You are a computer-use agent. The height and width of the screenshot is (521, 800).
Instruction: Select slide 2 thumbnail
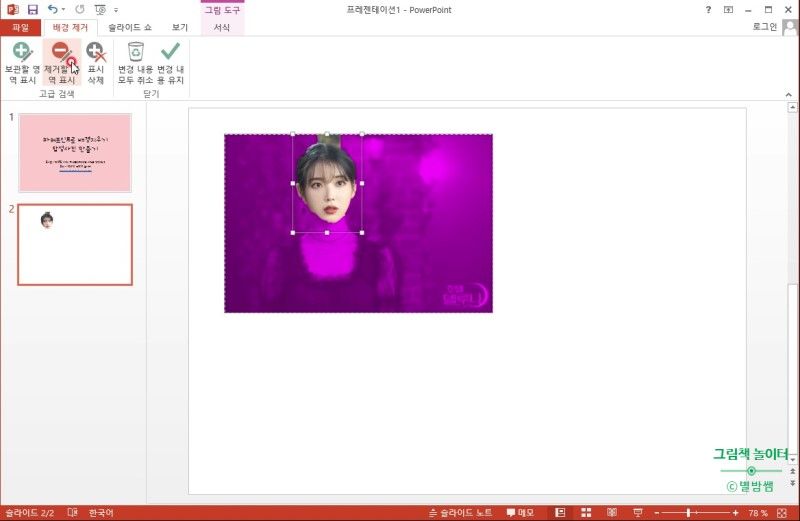75,244
